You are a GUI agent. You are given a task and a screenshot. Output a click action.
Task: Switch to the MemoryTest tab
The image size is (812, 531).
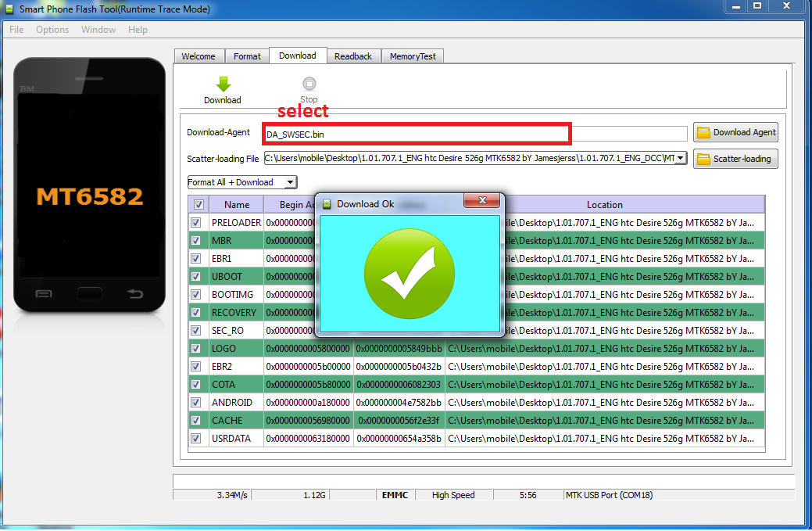point(413,56)
